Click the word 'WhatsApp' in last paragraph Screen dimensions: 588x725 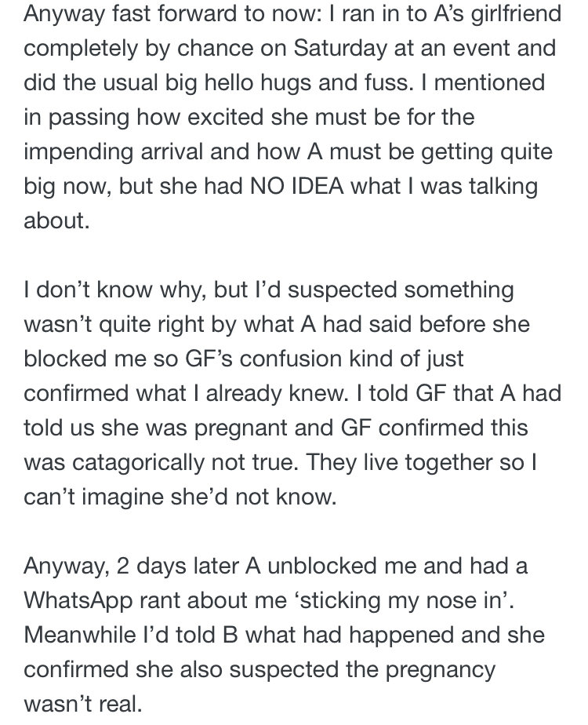pyautogui.click(x=78, y=601)
